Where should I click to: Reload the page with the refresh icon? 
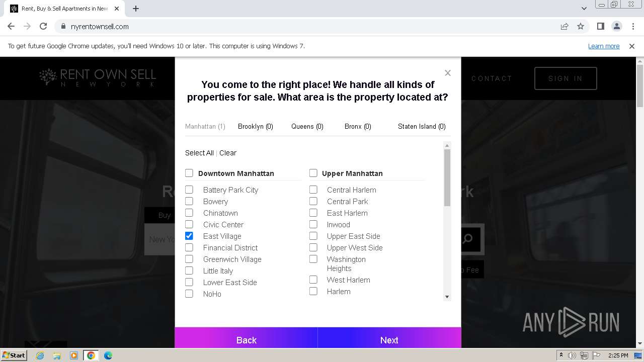pyautogui.click(x=43, y=26)
